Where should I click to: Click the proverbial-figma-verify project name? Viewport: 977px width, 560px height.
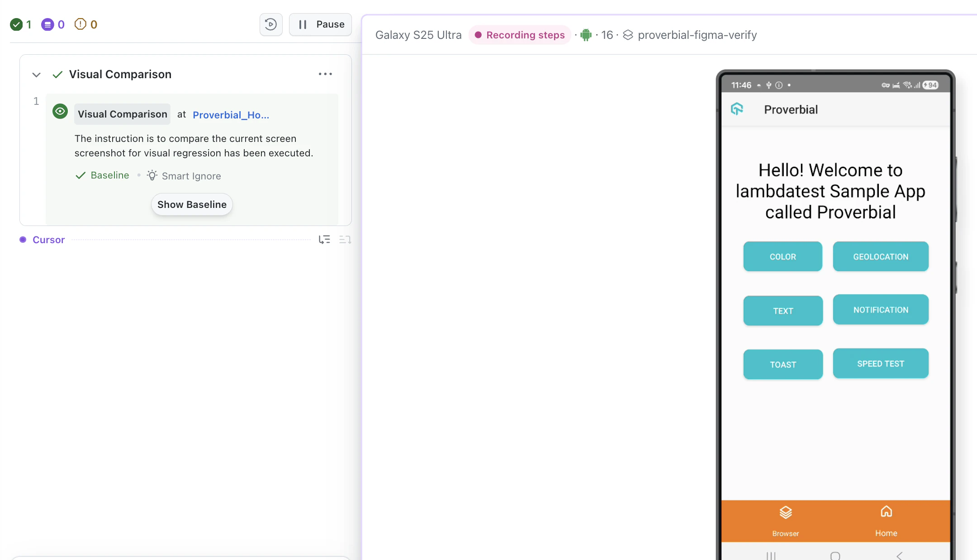[x=697, y=35]
